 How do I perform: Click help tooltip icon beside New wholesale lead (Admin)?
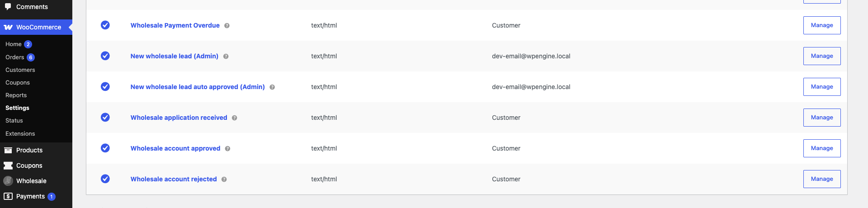coord(226,57)
